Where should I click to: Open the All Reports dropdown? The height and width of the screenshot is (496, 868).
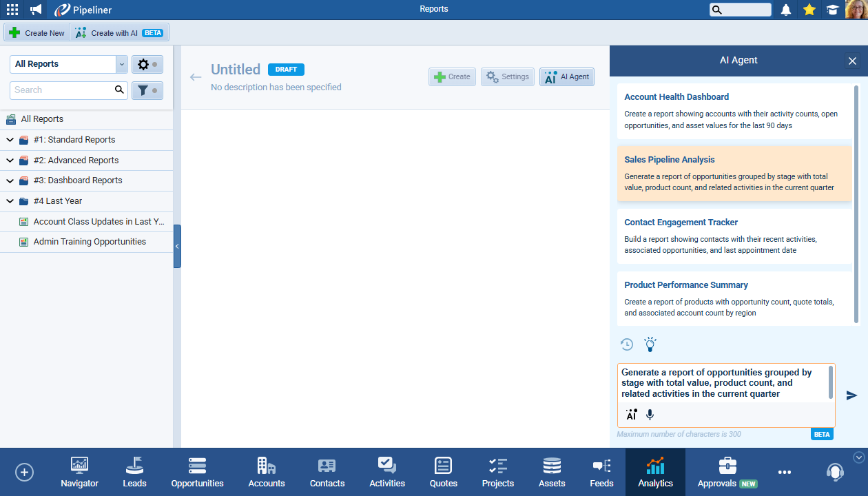click(122, 64)
